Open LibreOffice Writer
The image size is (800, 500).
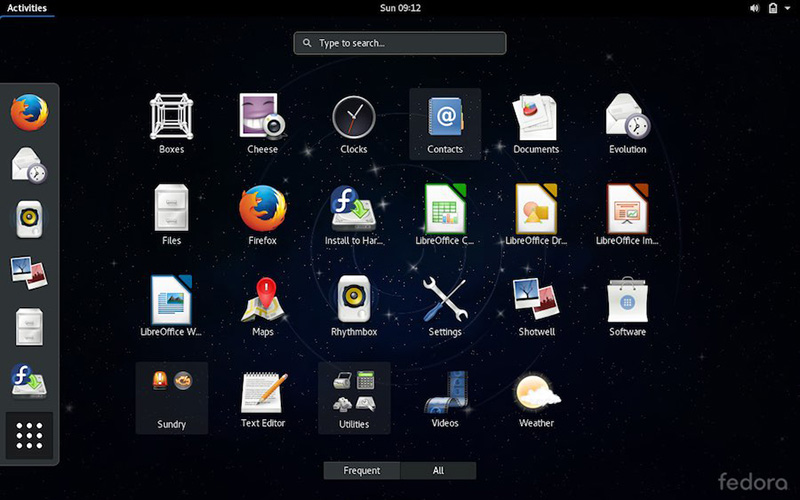[x=171, y=306]
